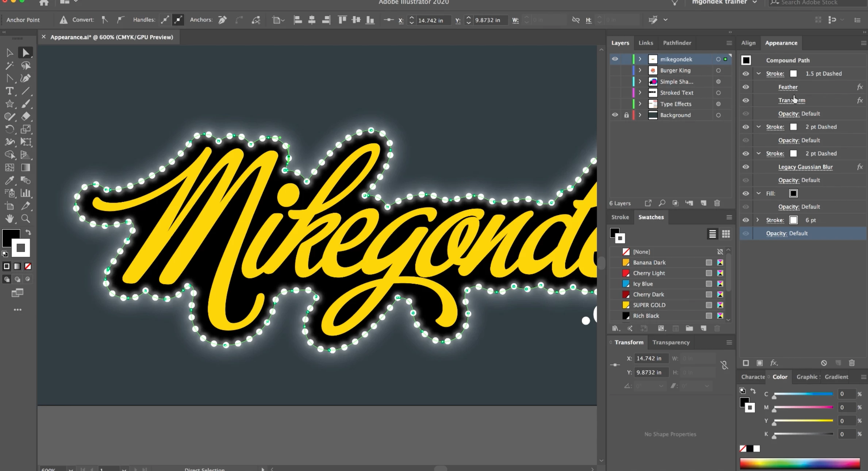Toggle visibility of Feather effect
The height and width of the screenshot is (471, 868).
[746, 87]
